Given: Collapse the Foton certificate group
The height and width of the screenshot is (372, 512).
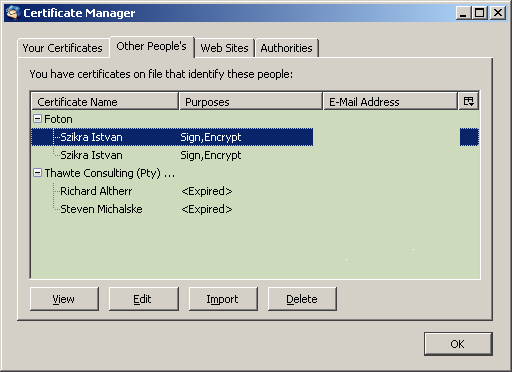Looking at the screenshot, I should coord(38,119).
